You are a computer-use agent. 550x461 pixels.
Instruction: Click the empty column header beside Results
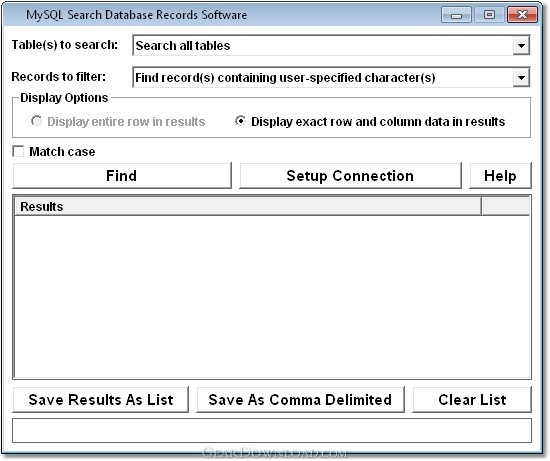(x=505, y=206)
